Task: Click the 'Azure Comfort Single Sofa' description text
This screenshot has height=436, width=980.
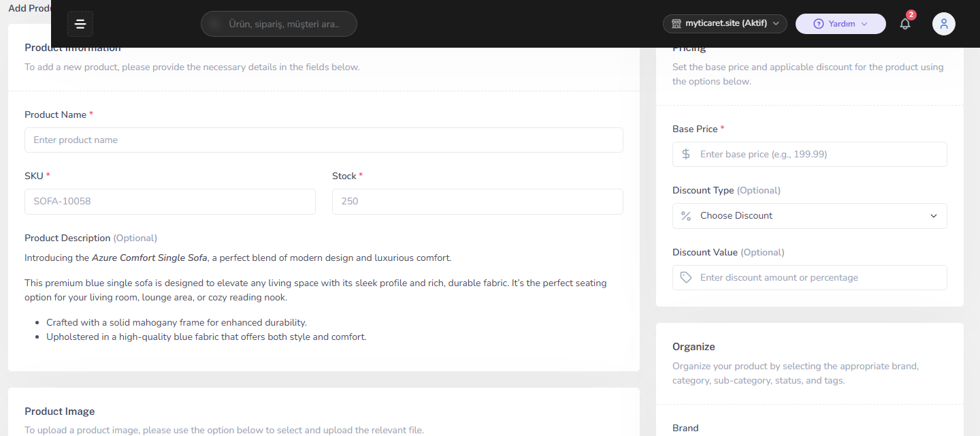Action: click(150, 258)
